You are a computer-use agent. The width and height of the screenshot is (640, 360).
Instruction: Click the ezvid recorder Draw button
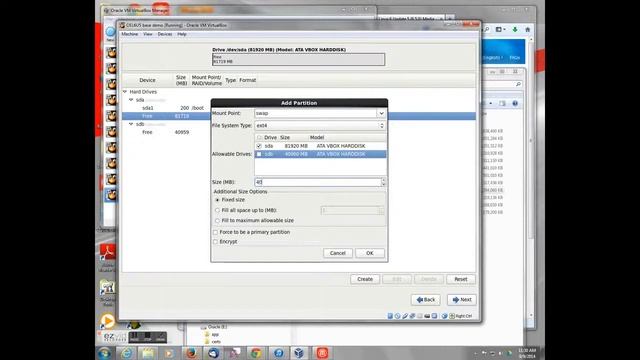coord(160,337)
